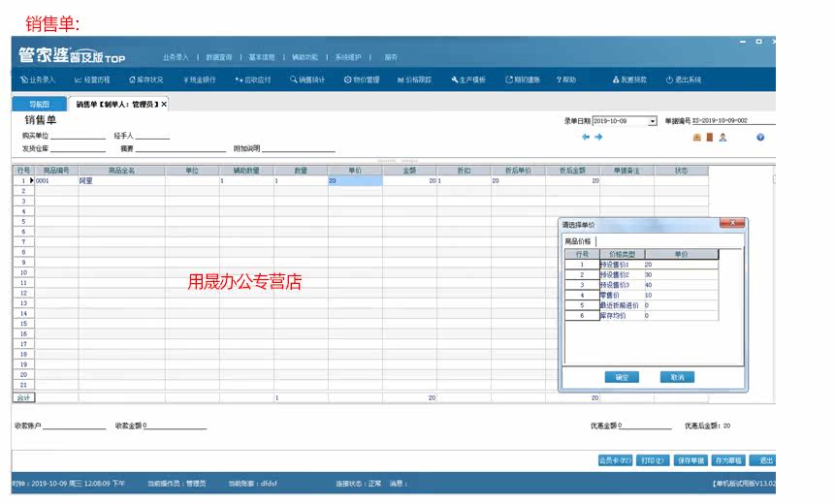Viewport: 835px width, 504px height.
Task: Open the 辅助功能 menu
Action: pos(305,57)
